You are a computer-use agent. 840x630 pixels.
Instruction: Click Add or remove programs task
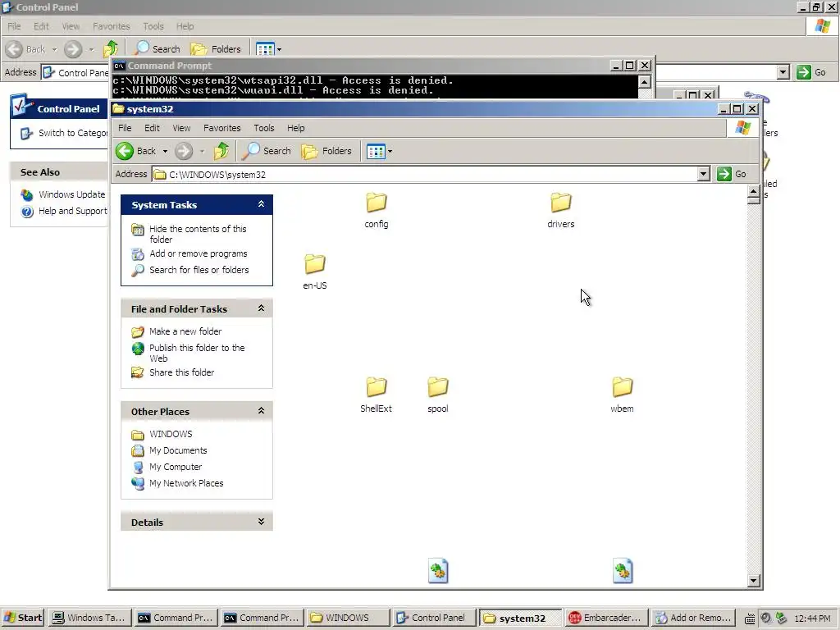pyautogui.click(x=199, y=253)
